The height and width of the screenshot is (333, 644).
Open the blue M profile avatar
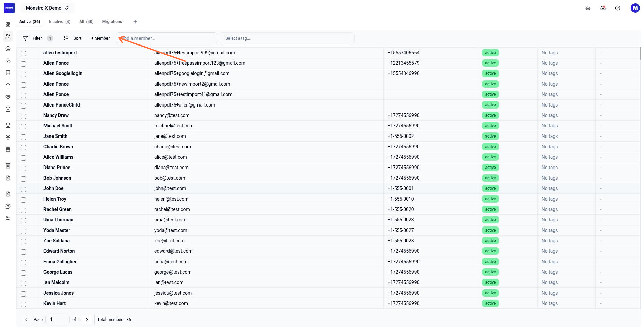pyautogui.click(x=635, y=8)
